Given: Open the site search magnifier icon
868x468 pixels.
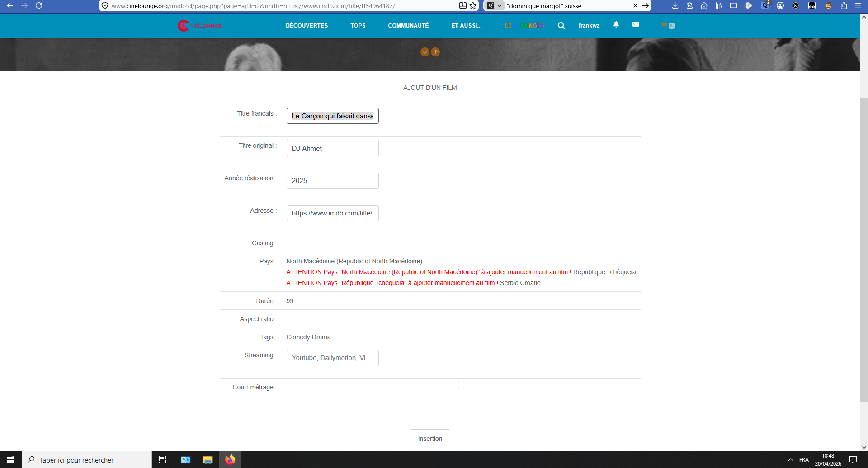Looking at the screenshot, I should click(561, 26).
